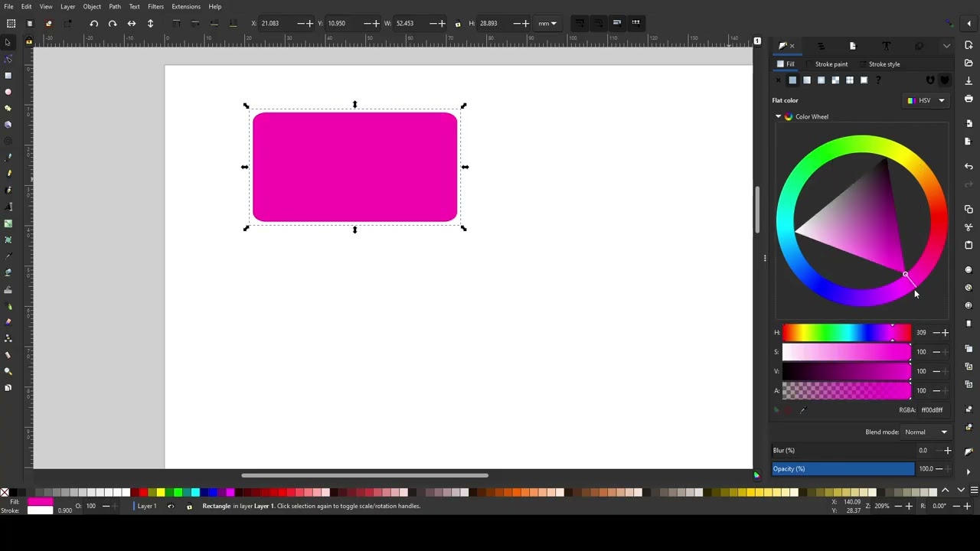
Task: Click the Cut scissors icon
Action: click(x=969, y=227)
